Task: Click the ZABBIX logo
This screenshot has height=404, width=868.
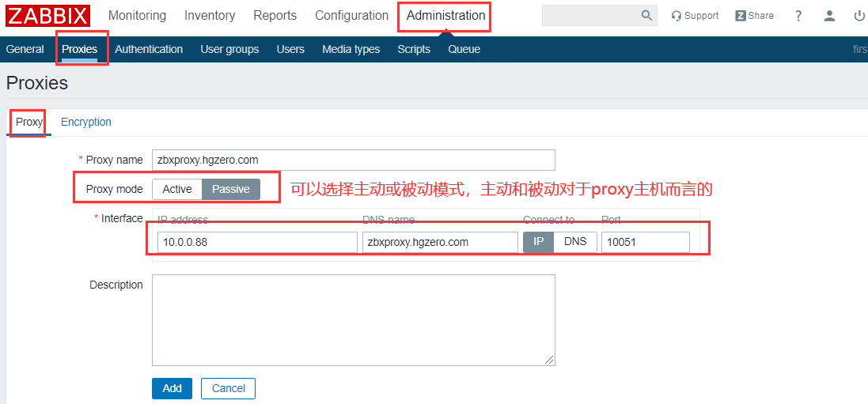Action: [x=47, y=16]
